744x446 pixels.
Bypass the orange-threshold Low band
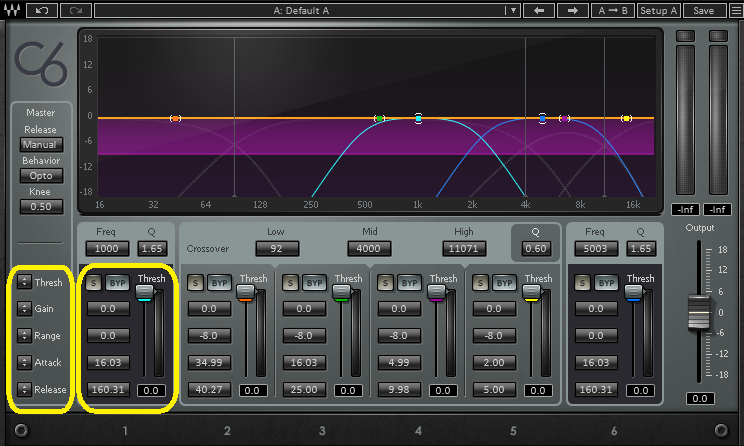point(219,283)
